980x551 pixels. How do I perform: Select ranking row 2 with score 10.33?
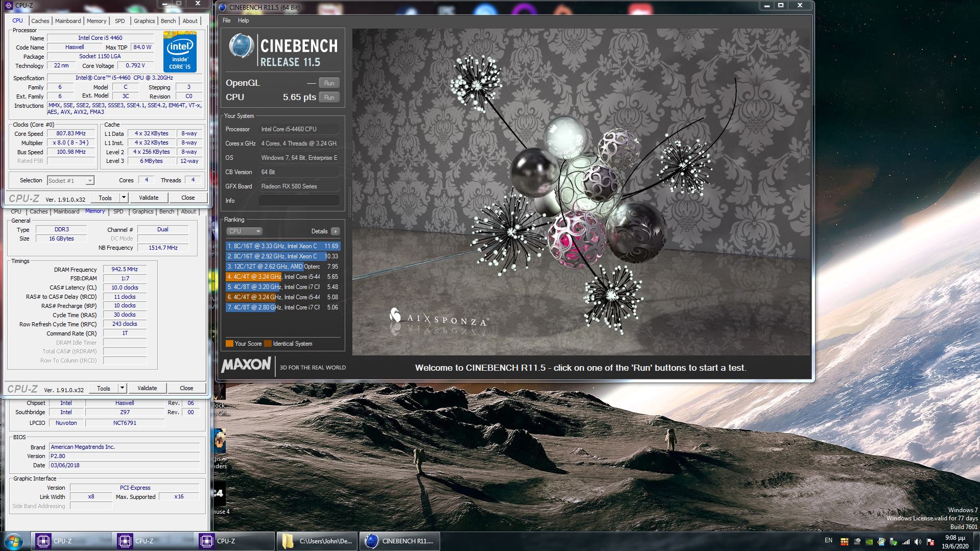[x=282, y=256]
